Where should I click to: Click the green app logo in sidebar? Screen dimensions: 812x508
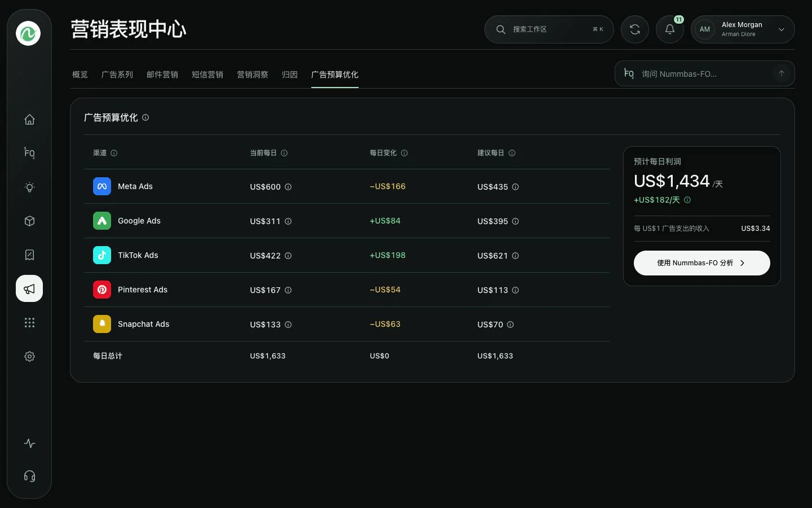point(28,33)
